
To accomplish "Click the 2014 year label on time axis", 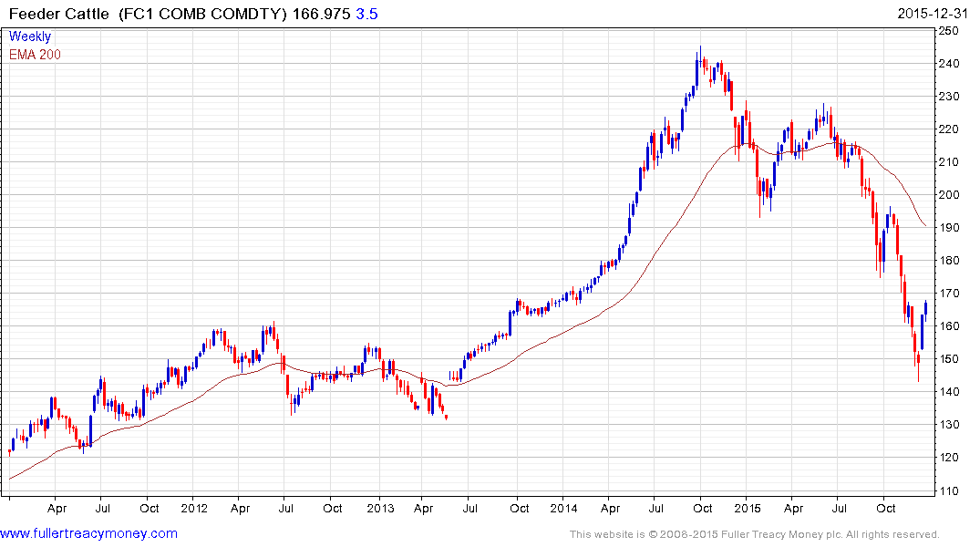I will click(x=563, y=508).
